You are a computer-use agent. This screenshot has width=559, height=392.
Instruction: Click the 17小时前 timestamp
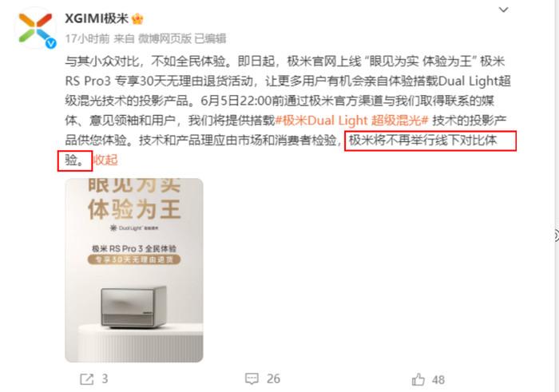87,38
